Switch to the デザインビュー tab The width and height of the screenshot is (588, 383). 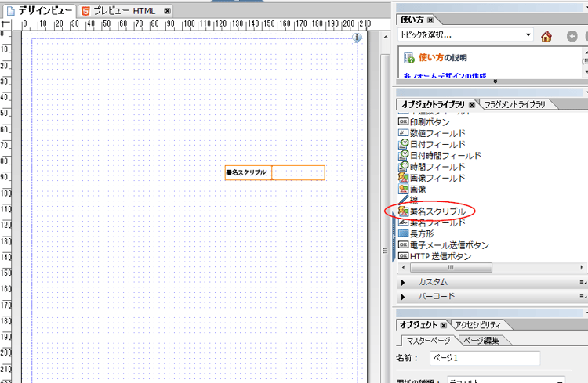click(x=39, y=10)
